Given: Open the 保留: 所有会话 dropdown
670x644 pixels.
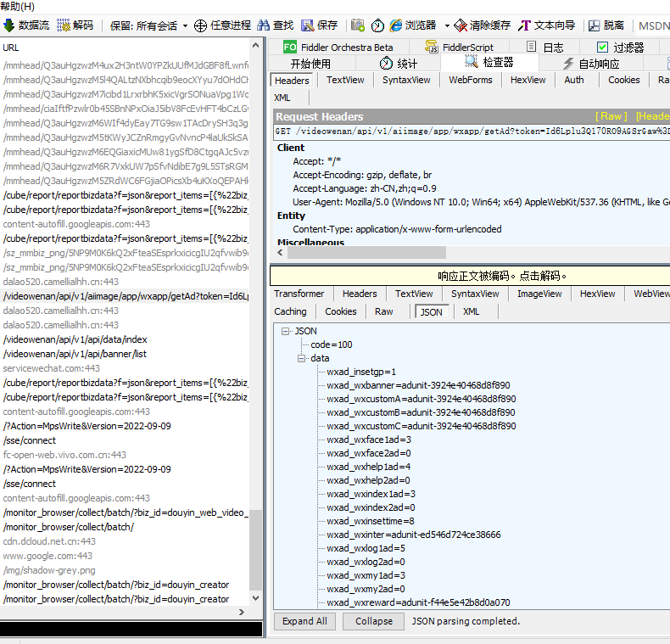Looking at the screenshot, I should (148, 25).
